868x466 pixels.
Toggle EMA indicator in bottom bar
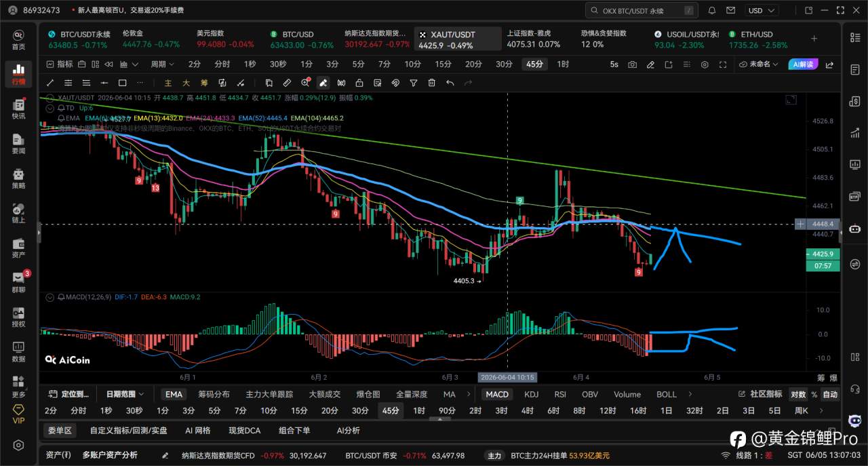174,394
